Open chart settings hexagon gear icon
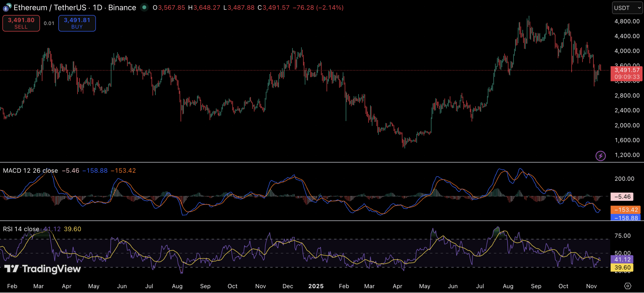This screenshot has height=293, width=644. pos(627,286)
